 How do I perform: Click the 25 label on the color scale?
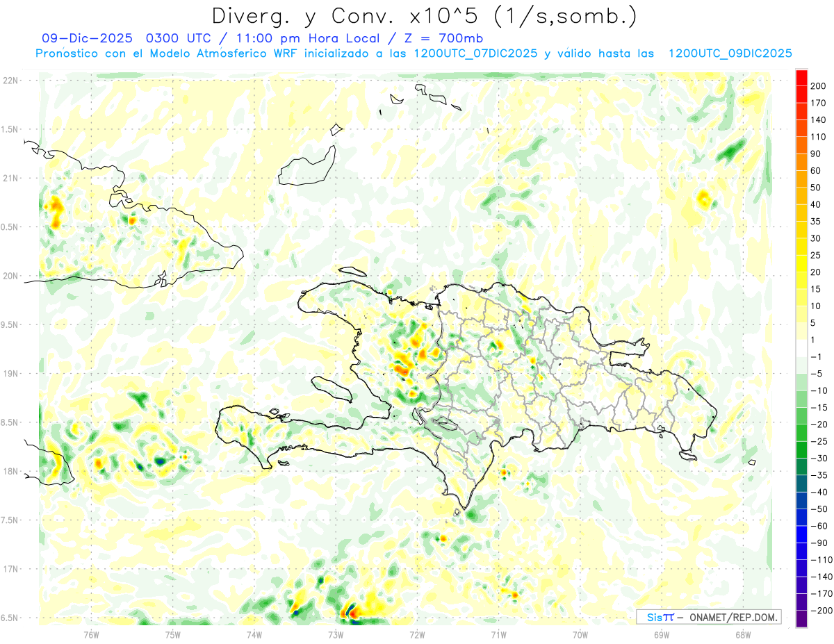(x=816, y=255)
